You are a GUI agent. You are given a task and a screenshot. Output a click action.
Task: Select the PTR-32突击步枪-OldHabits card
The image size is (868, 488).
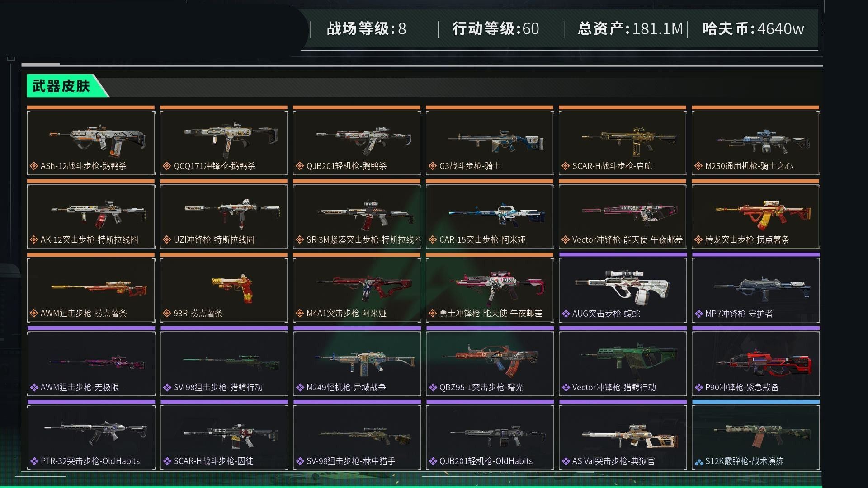tap(91, 437)
